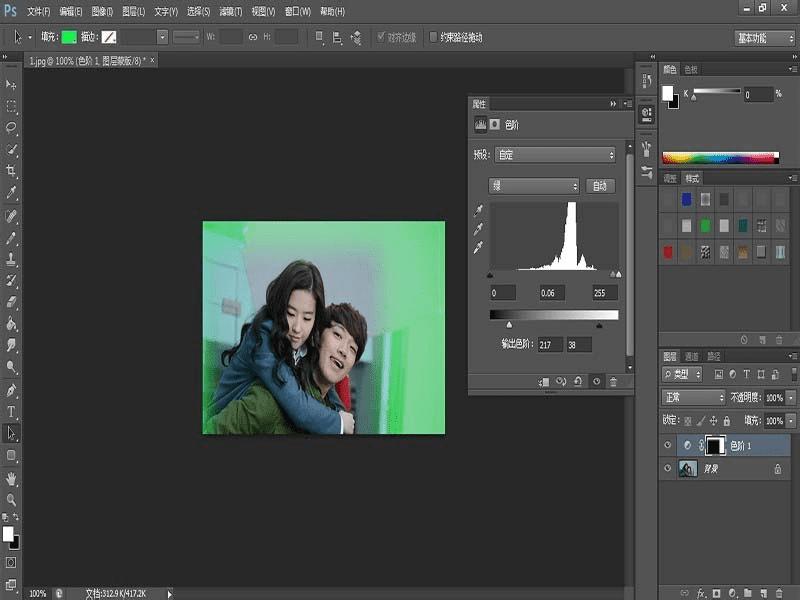Pick the Rectangular Marquee tool
The height and width of the screenshot is (600, 800).
tap(12, 106)
